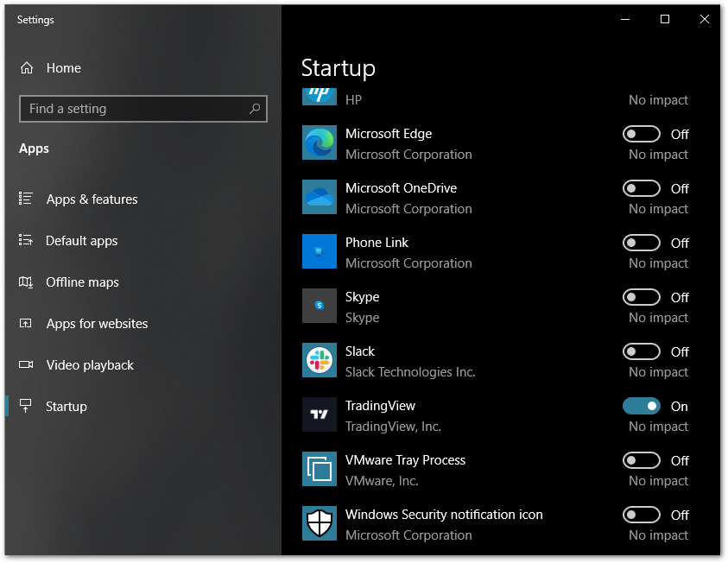Click the Home house icon
The image size is (728, 563).
(27, 68)
